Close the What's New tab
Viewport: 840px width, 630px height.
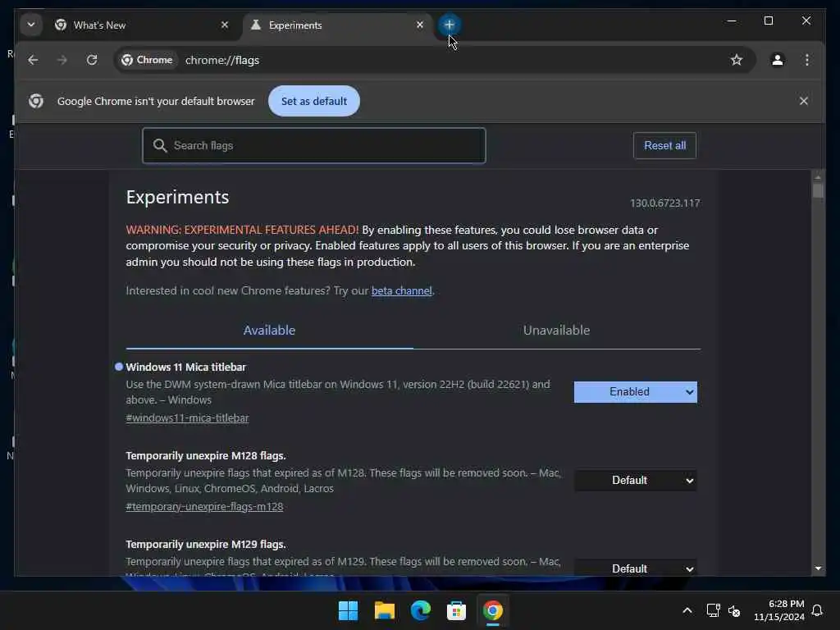(225, 25)
